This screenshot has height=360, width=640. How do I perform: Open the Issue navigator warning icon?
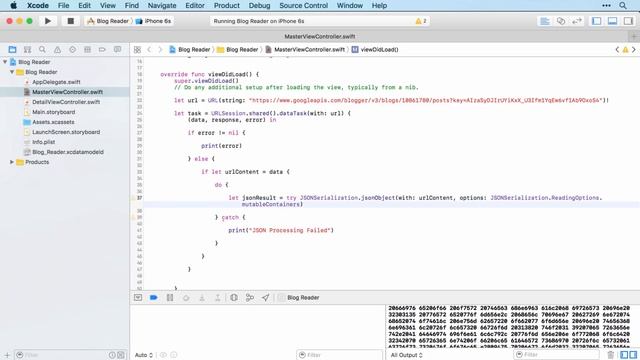click(x=57, y=49)
